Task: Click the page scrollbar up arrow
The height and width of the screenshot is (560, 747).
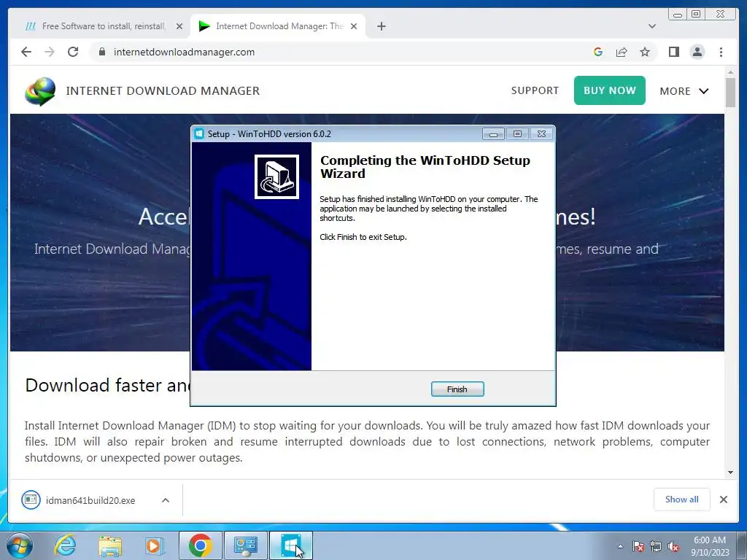Action: pyautogui.click(x=730, y=72)
